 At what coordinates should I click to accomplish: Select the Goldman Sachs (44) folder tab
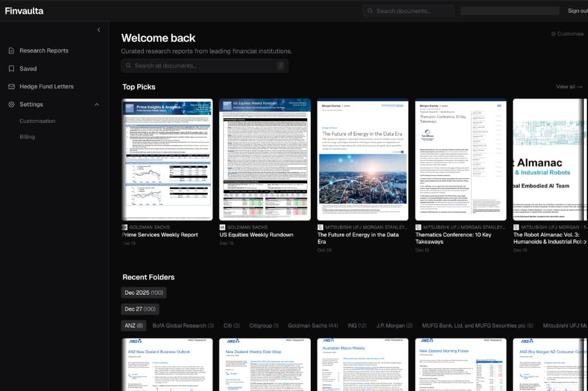[313, 326]
